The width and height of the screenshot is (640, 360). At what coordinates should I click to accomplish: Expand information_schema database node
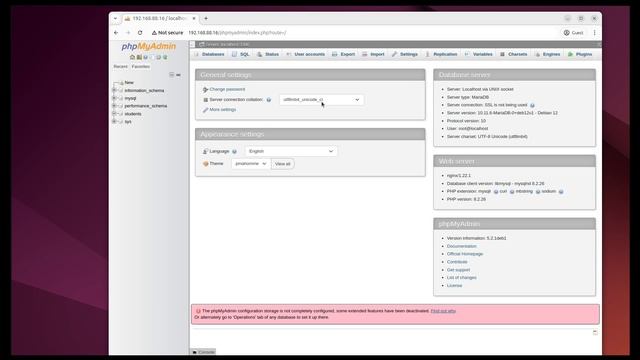click(114, 90)
